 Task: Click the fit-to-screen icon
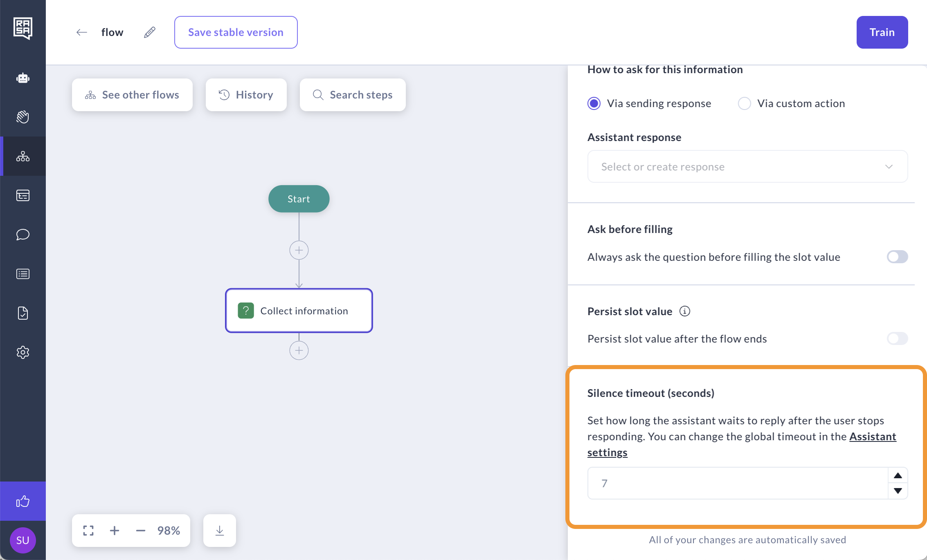point(88,531)
